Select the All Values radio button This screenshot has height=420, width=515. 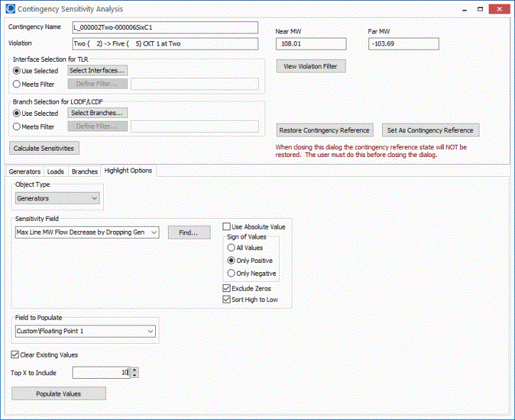[231, 248]
